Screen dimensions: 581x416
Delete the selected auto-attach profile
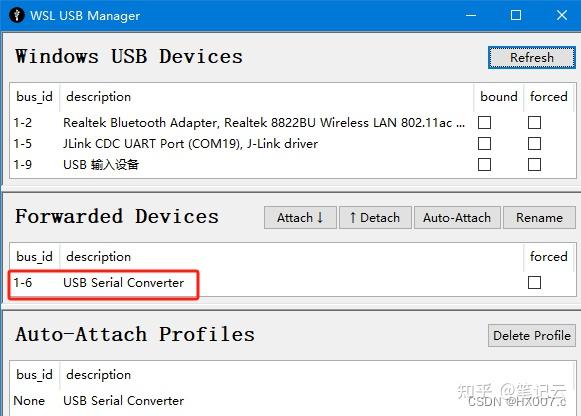coord(531,336)
